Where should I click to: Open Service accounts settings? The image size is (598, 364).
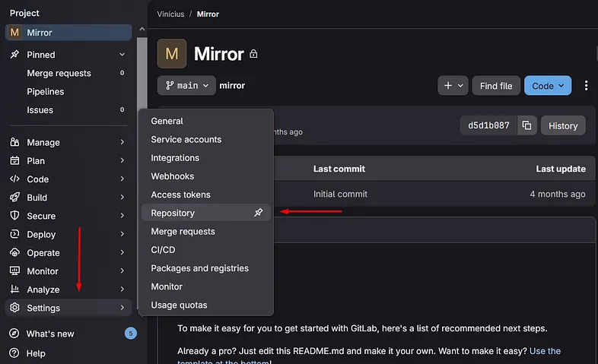point(205,139)
